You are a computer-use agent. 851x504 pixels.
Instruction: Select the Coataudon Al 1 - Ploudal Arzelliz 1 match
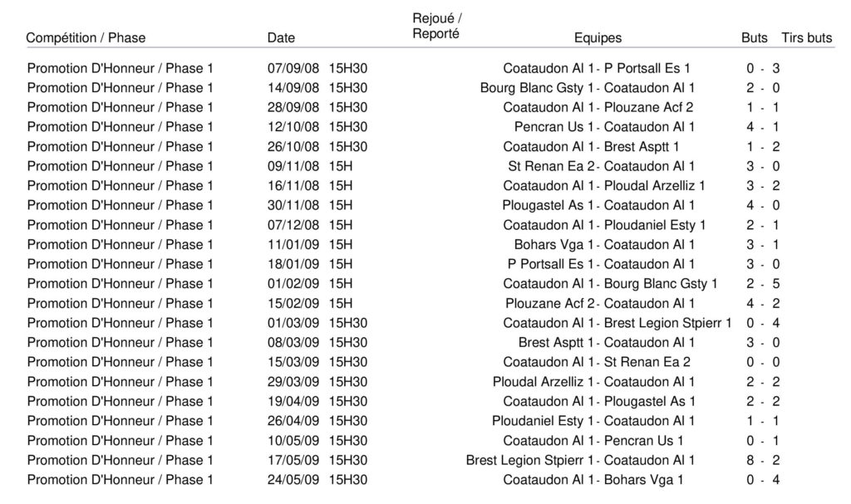(604, 186)
